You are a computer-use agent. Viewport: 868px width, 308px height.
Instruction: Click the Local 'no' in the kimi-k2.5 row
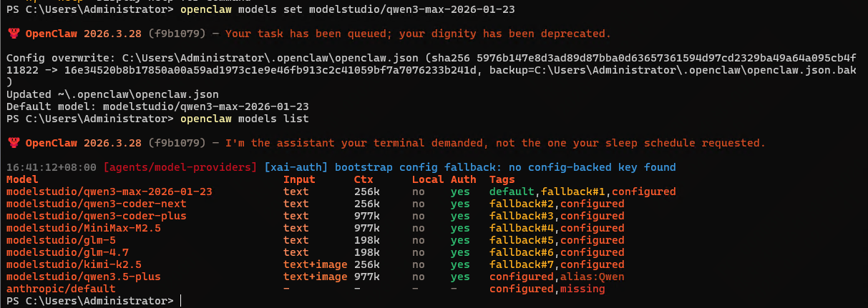click(419, 264)
